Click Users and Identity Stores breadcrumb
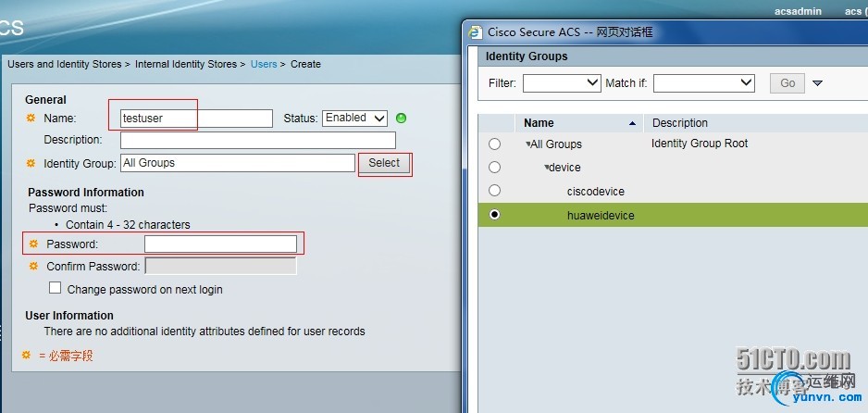Viewport: 868px width, 413px height. pyautogui.click(x=64, y=64)
